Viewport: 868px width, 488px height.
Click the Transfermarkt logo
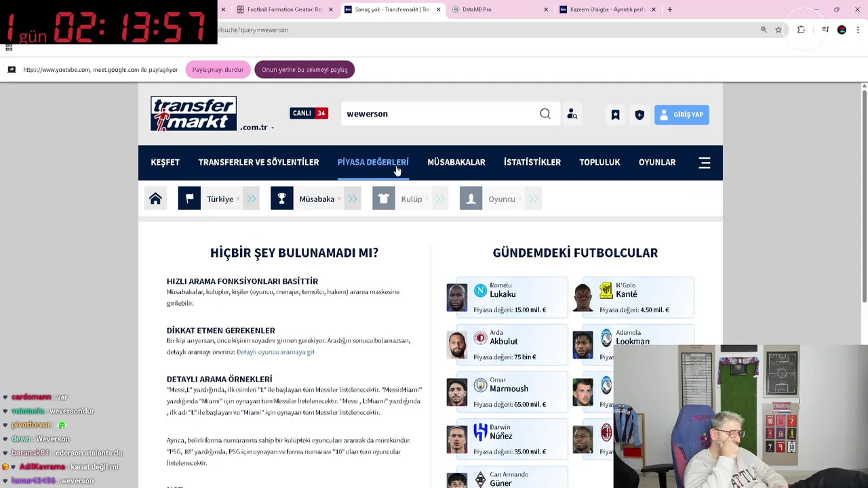[193, 113]
